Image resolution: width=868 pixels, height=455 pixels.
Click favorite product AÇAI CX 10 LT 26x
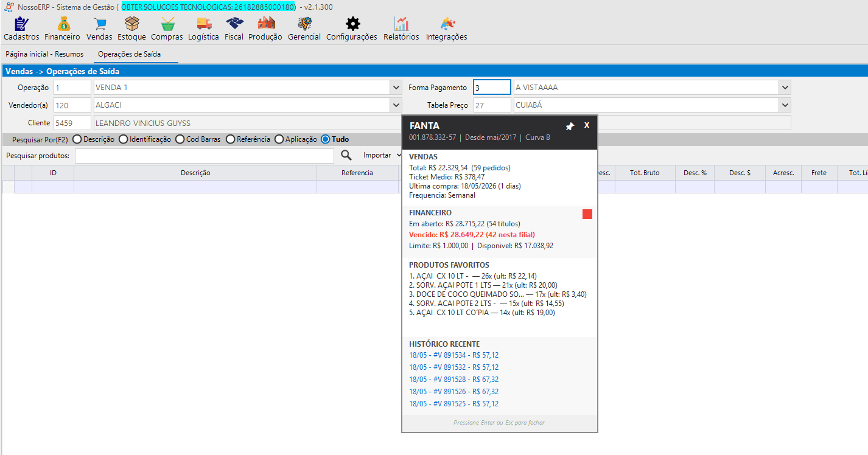473,276
